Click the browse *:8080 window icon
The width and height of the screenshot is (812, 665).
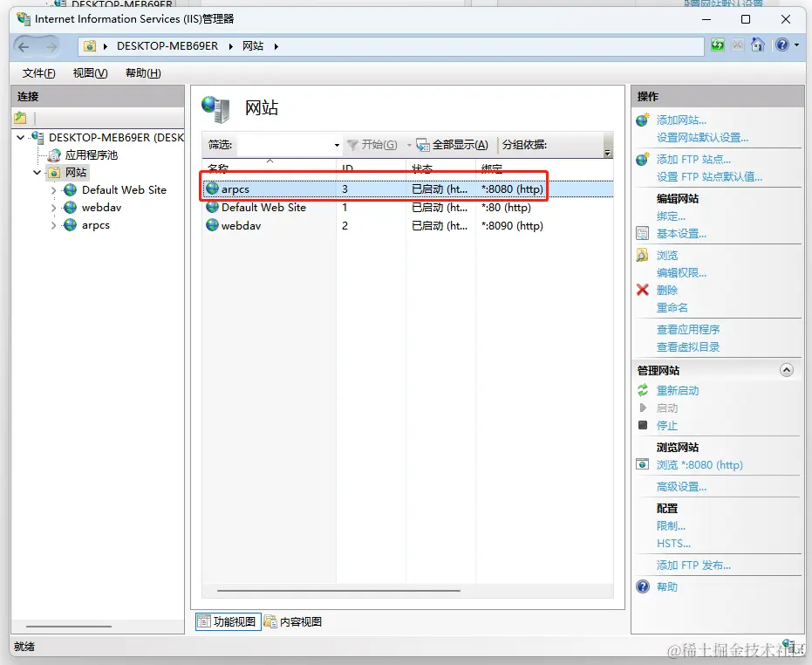tap(642, 464)
